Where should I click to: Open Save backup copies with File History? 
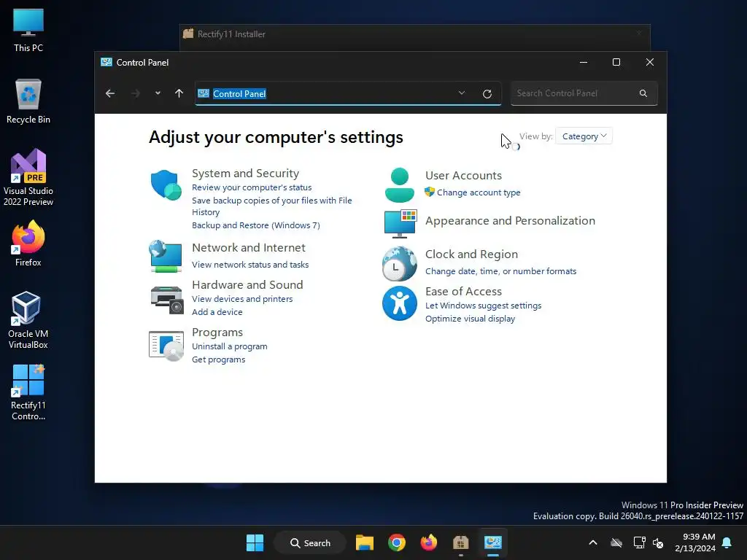[x=271, y=206]
